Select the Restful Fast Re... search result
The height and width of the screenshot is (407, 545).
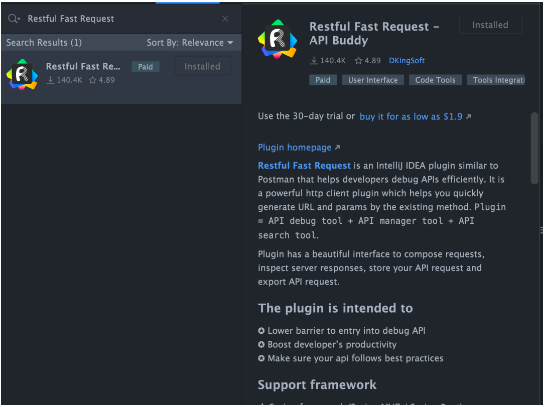click(121, 77)
